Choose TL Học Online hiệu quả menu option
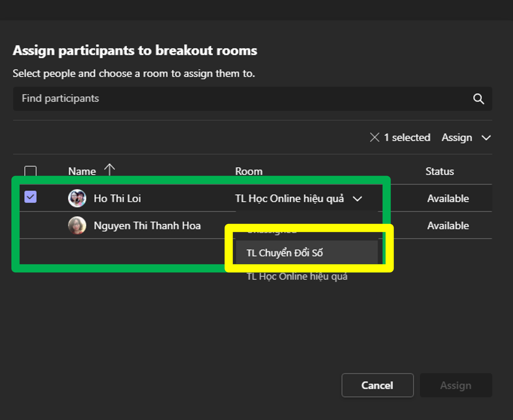This screenshot has width=513, height=420. (x=297, y=277)
